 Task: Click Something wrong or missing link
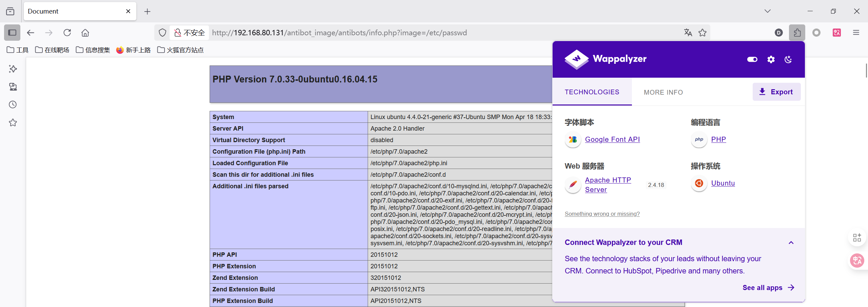coord(602,214)
